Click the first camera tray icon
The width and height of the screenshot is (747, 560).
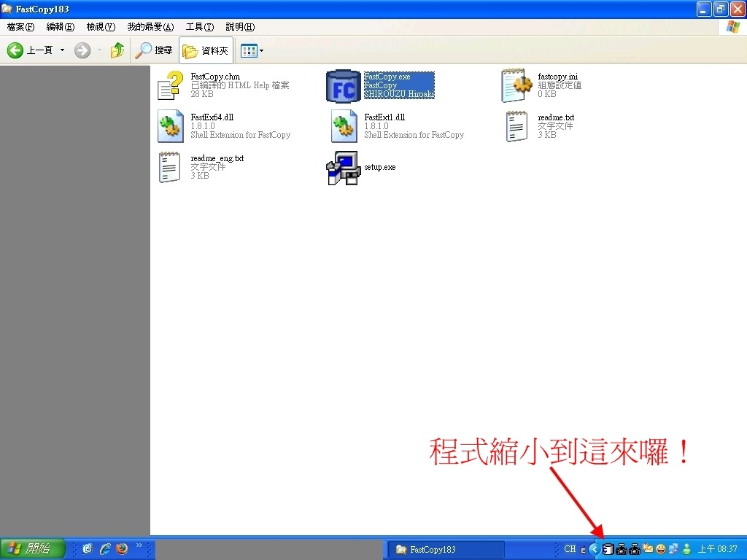tap(621, 550)
